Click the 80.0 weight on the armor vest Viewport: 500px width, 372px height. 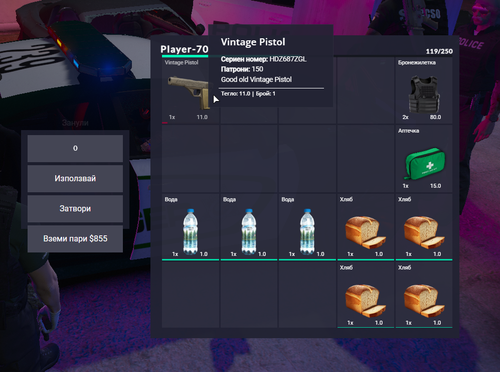pos(435,117)
